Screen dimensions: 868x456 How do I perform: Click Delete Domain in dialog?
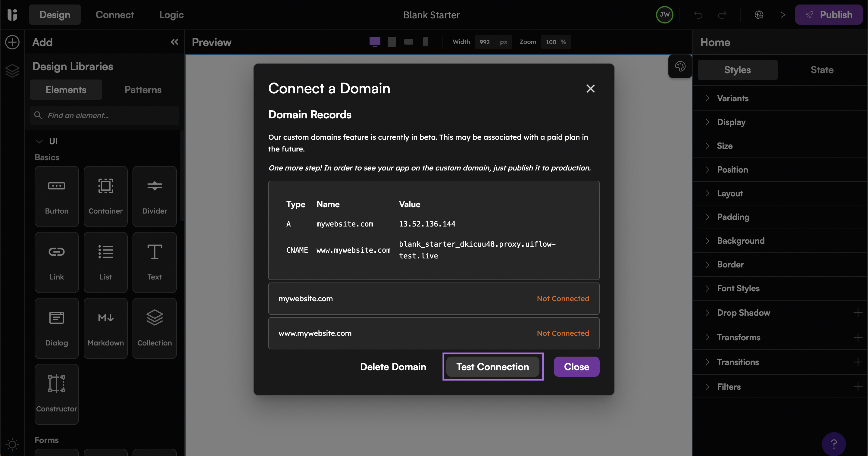coord(393,366)
